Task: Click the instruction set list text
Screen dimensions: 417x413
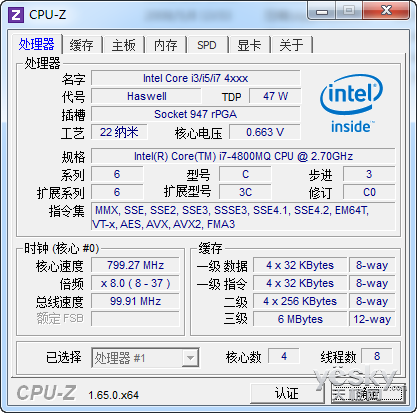Action: click(x=243, y=217)
